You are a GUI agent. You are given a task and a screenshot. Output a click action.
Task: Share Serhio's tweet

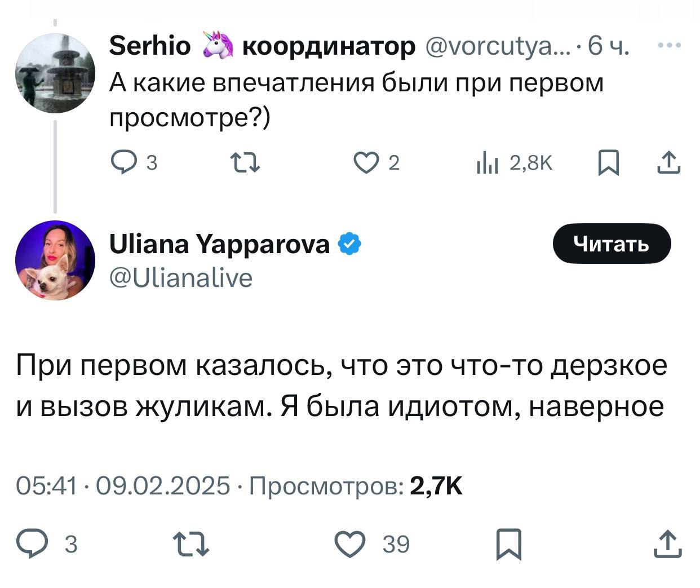click(x=668, y=163)
